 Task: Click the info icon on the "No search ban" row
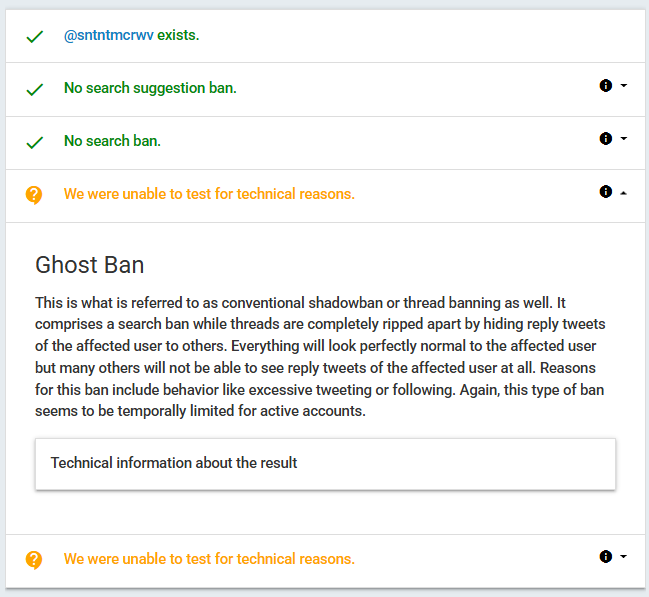[606, 139]
